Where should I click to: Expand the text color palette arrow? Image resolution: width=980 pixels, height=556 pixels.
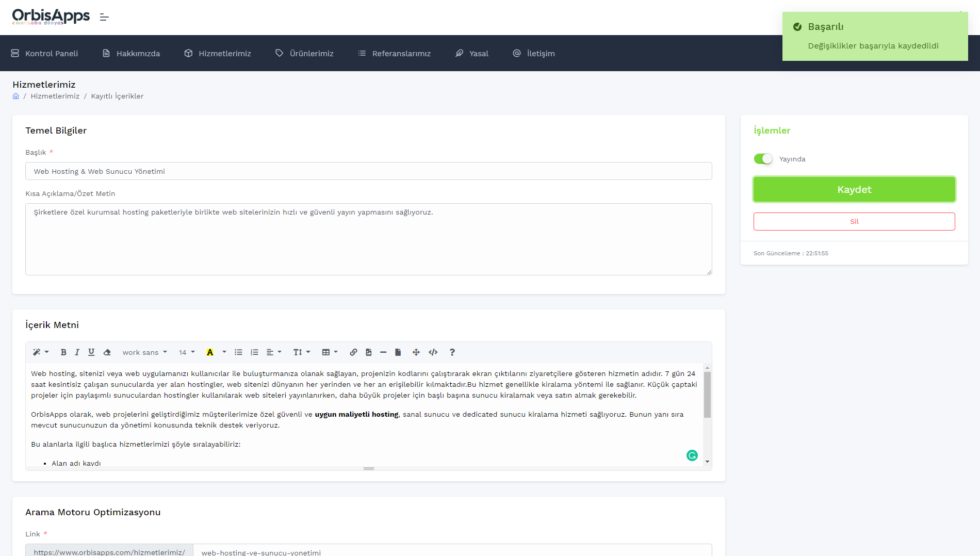pyautogui.click(x=224, y=352)
